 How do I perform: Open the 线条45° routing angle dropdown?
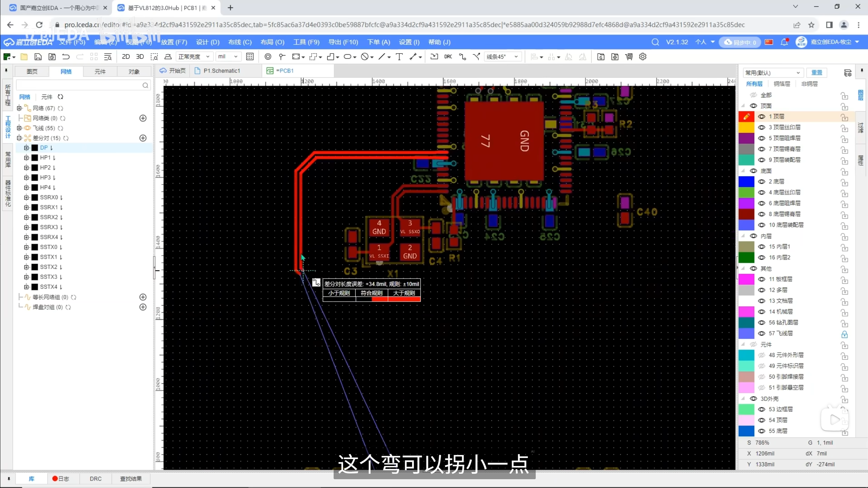coord(502,57)
